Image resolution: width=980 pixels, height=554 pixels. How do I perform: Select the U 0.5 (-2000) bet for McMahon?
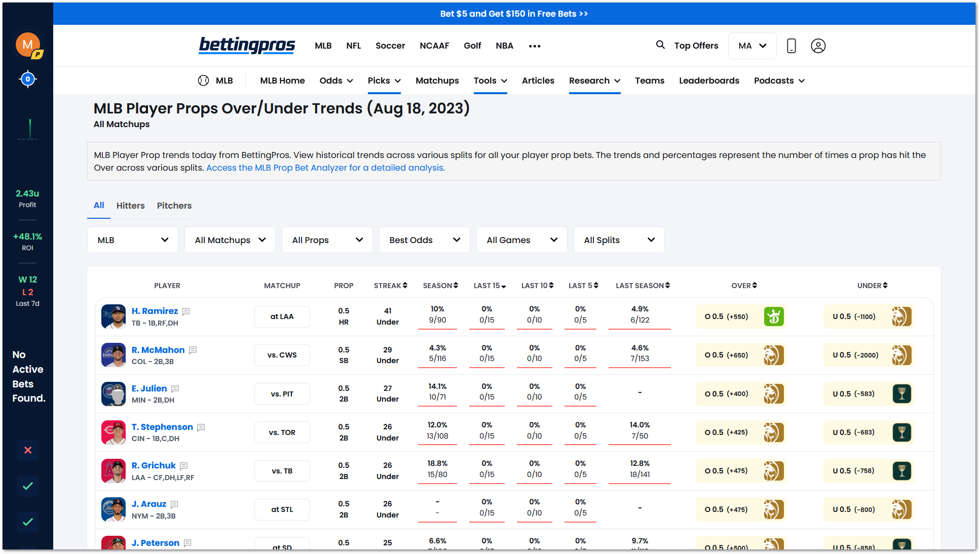pyautogui.click(x=855, y=355)
